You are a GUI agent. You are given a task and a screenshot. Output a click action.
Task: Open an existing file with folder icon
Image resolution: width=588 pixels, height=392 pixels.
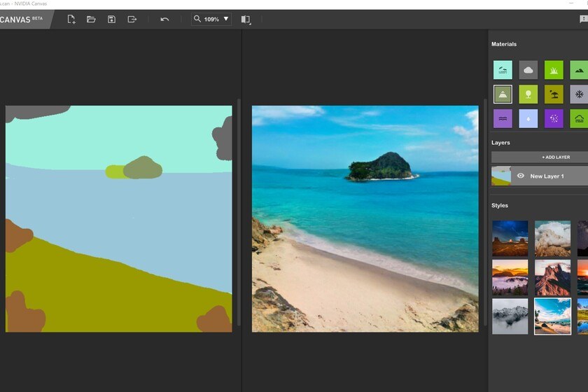click(91, 20)
